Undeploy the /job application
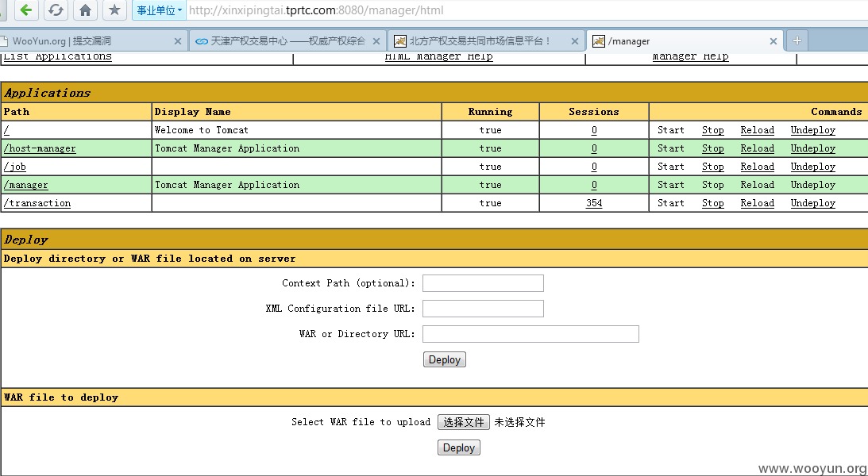The height and width of the screenshot is (476, 868). click(x=812, y=167)
